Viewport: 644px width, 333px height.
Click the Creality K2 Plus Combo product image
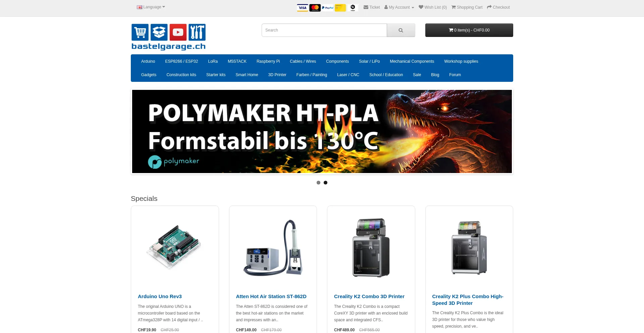pos(469,247)
